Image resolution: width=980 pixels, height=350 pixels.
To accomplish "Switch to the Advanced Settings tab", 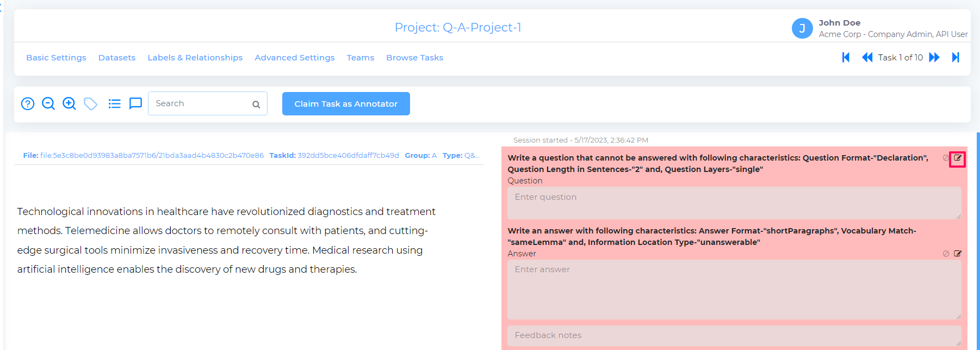I will pos(295,58).
